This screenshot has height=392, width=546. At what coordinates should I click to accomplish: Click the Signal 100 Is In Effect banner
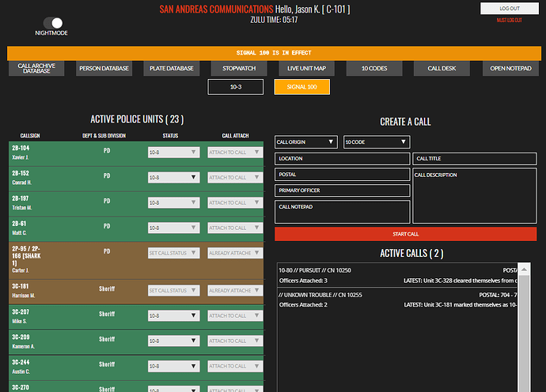(x=274, y=53)
